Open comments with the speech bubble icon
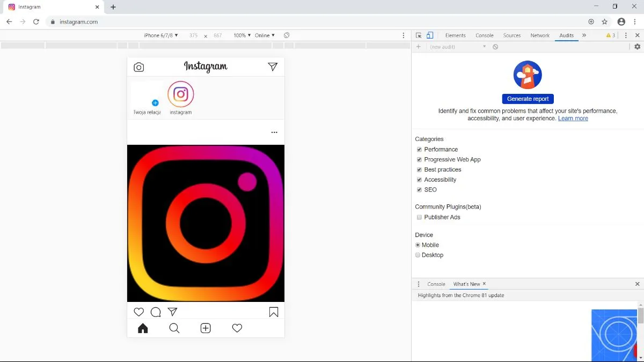This screenshot has width=644, height=362. pyautogui.click(x=156, y=312)
